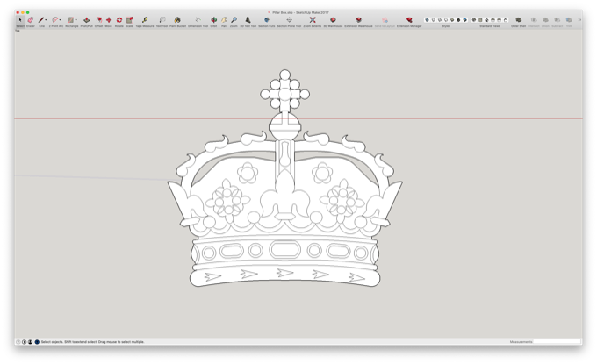The height and width of the screenshot is (364, 597).
Task: Switch to Hidden Line style
Action: [446, 20]
